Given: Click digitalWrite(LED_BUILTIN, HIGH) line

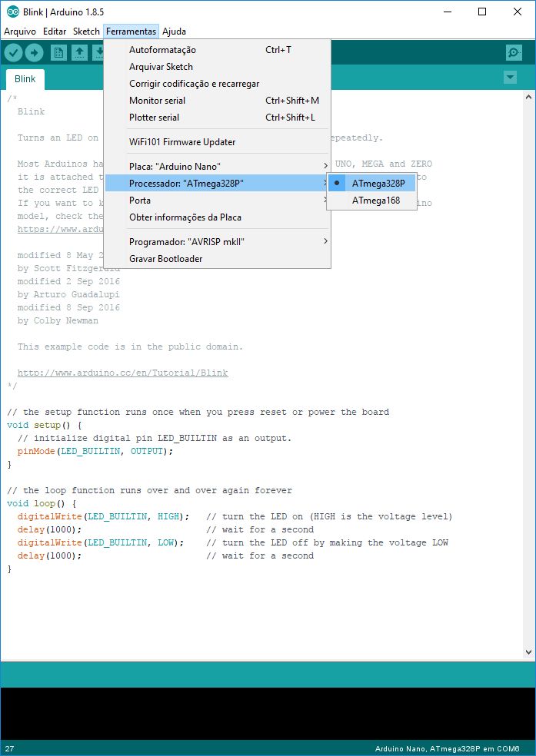Looking at the screenshot, I should coord(103,517).
